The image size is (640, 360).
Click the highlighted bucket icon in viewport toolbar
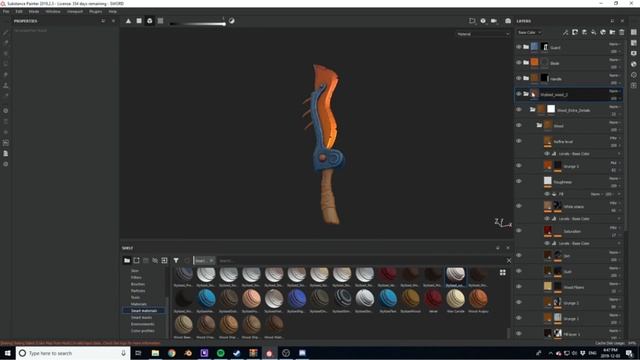pos(149,21)
